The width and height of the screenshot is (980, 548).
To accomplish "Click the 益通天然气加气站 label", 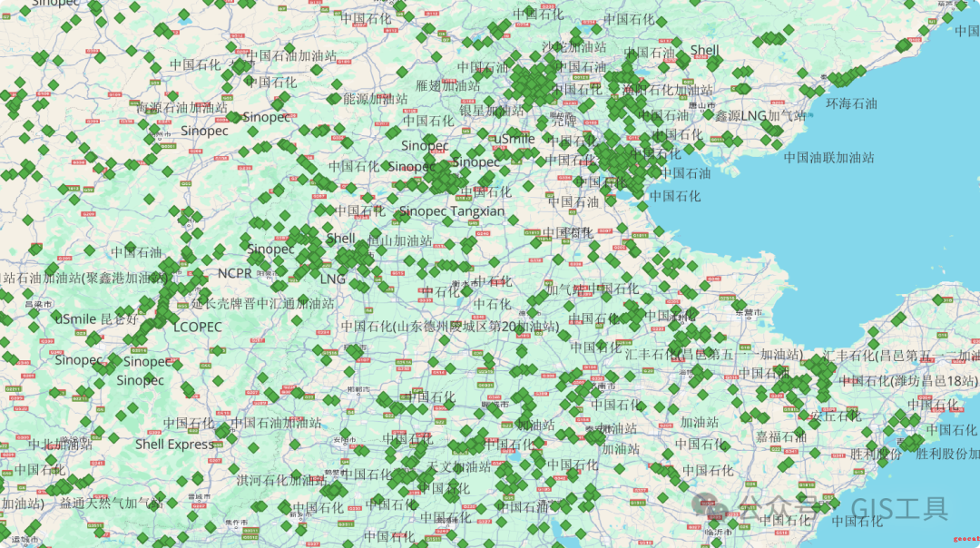I will pos(112,503).
